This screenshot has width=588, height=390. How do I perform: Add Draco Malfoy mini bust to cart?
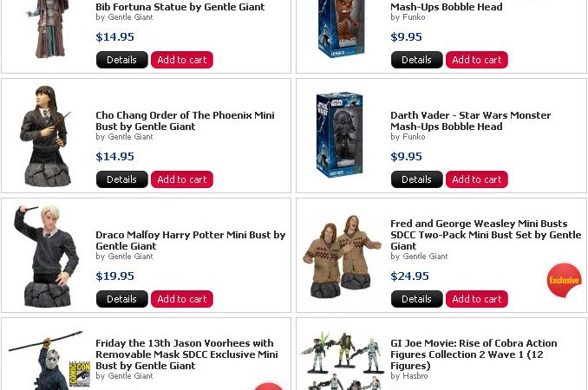[x=182, y=299]
